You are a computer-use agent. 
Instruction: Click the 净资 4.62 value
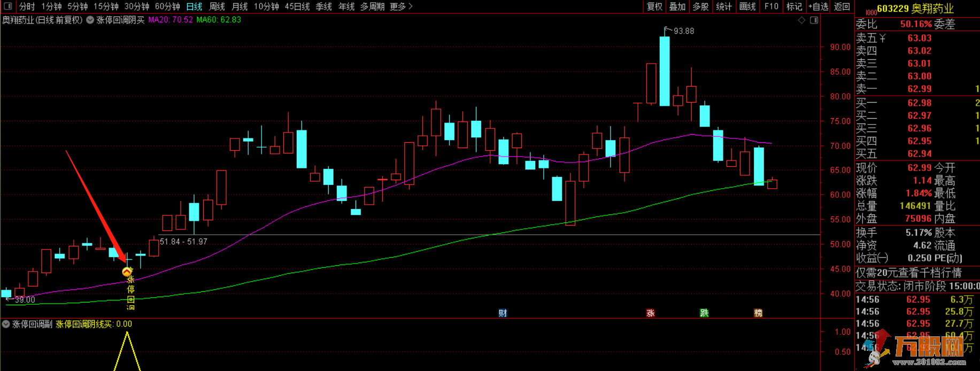tap(922, 245)
